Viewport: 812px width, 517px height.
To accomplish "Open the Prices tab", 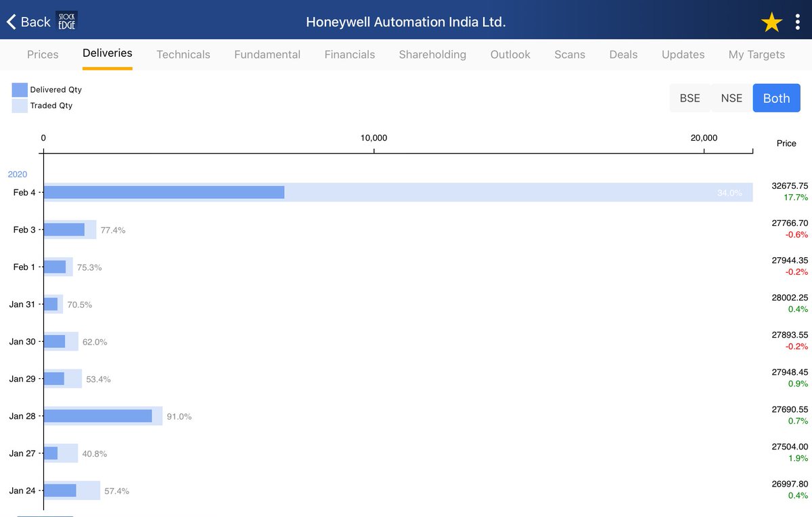I will tap(43, 54).
